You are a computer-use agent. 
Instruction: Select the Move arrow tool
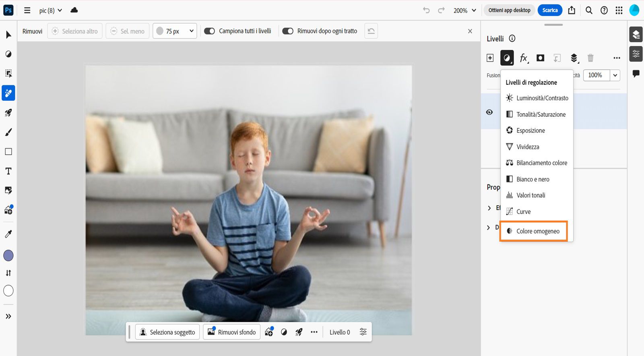8,35
